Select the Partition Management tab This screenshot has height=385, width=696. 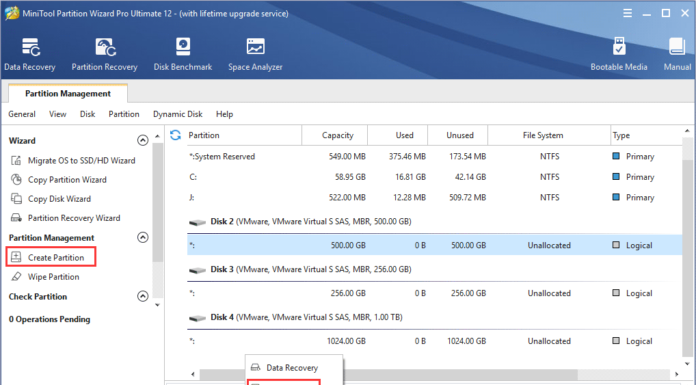coord(68,93)
